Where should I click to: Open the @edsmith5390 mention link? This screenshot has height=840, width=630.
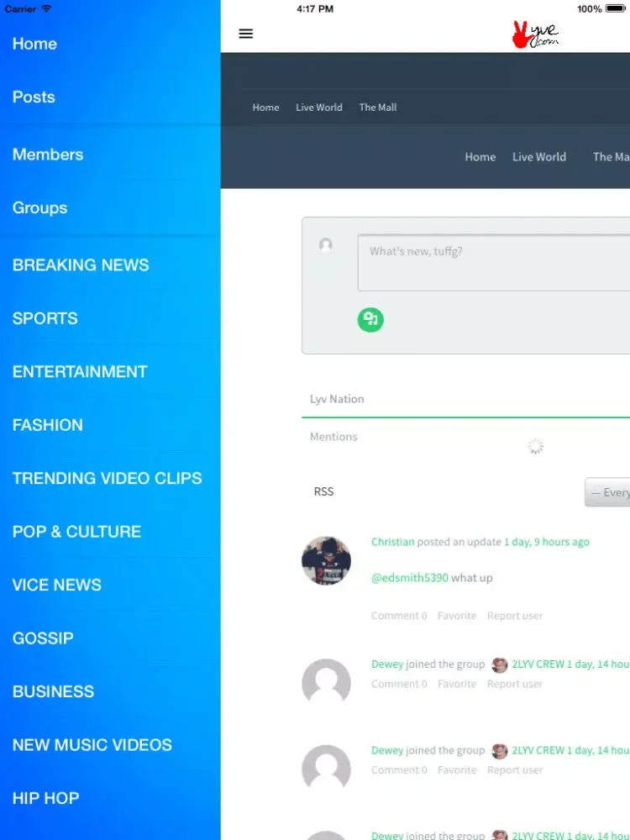tap(410, 578)
